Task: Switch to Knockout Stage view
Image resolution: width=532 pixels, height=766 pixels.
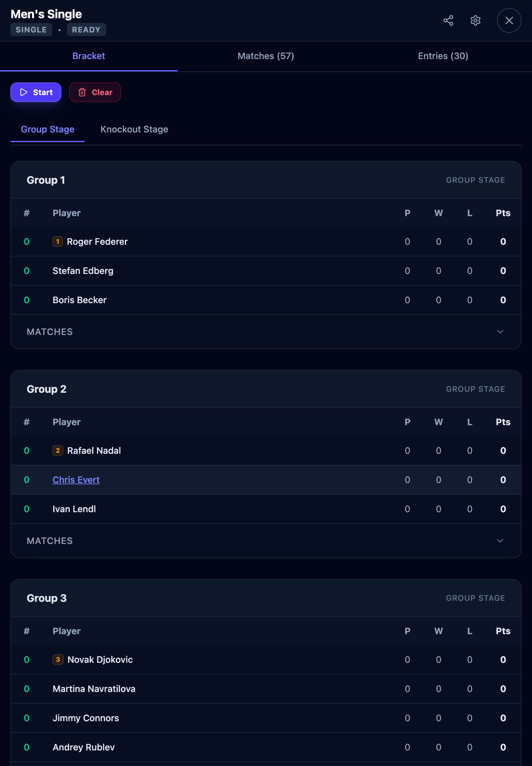Action: point(134,130)
